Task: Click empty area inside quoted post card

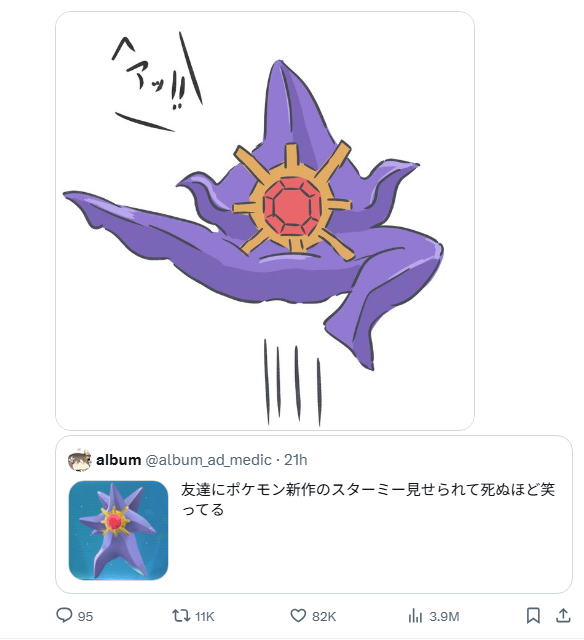Action: pyautogui.click(x=367, y=555)
